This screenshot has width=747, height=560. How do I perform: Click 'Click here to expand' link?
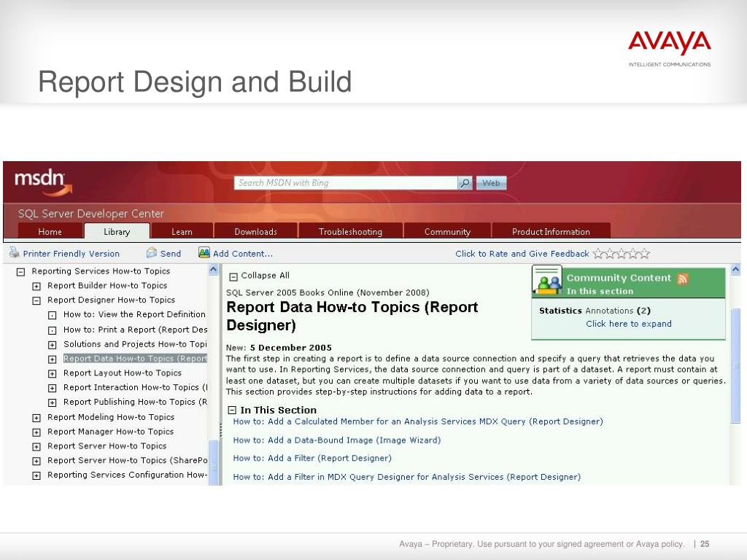(x=629, y=324)
